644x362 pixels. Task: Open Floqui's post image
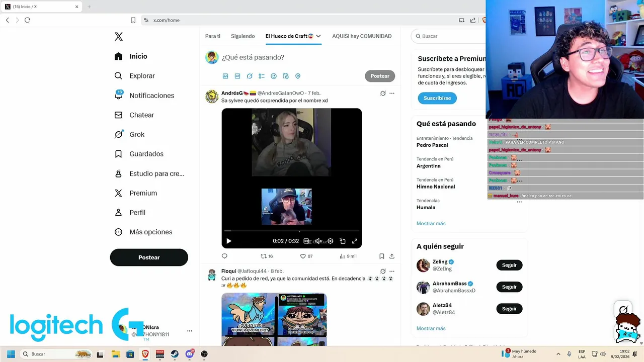274,319
